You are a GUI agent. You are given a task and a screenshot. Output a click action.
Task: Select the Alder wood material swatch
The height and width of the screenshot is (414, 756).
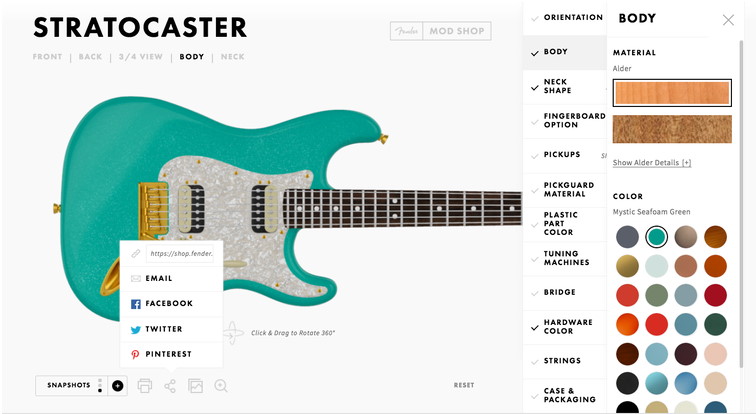[672, 93]
